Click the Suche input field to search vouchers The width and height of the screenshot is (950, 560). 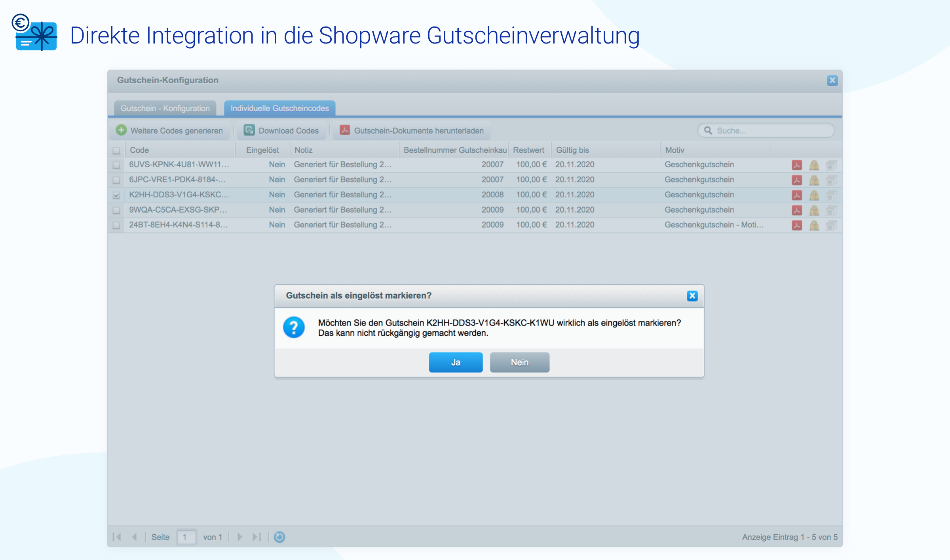(767, 131)
